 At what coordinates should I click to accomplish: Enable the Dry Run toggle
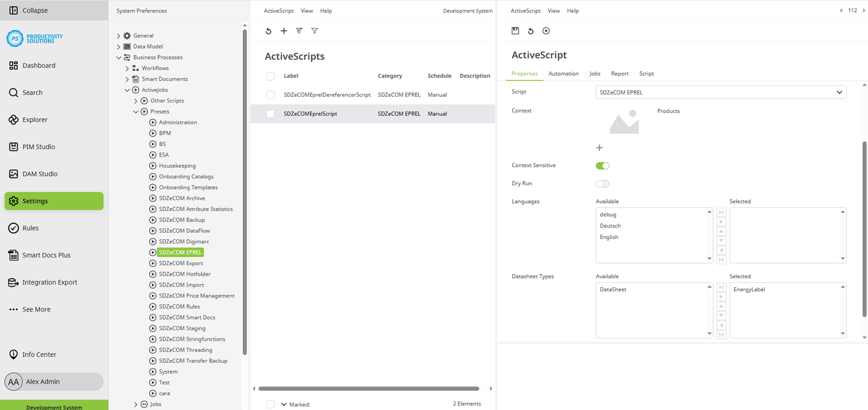602,183
